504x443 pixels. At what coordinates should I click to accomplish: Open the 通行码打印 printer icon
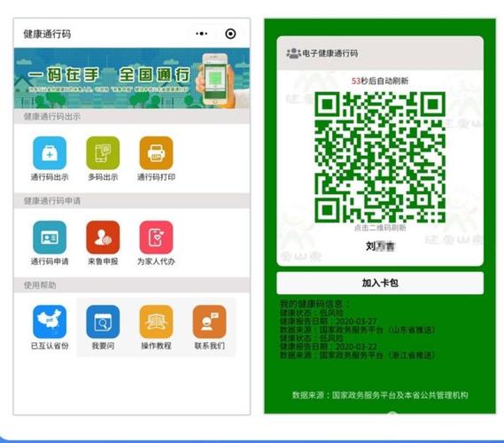(156, 152)
